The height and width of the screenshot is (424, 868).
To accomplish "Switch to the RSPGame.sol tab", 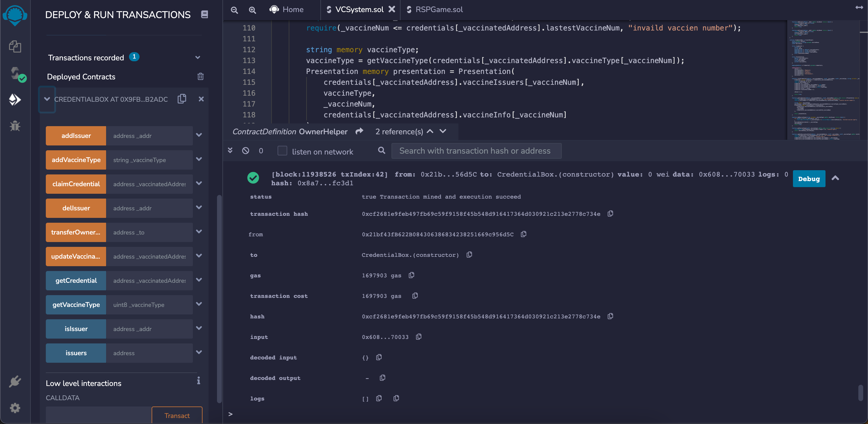I will [439, 9].
